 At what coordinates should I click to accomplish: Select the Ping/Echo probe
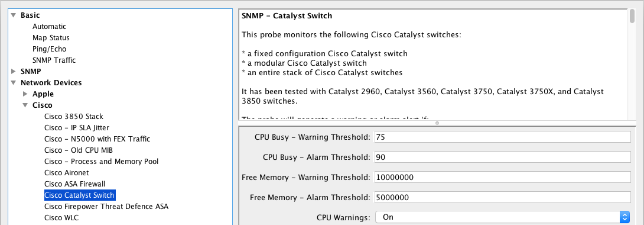[x=49, y=49]
